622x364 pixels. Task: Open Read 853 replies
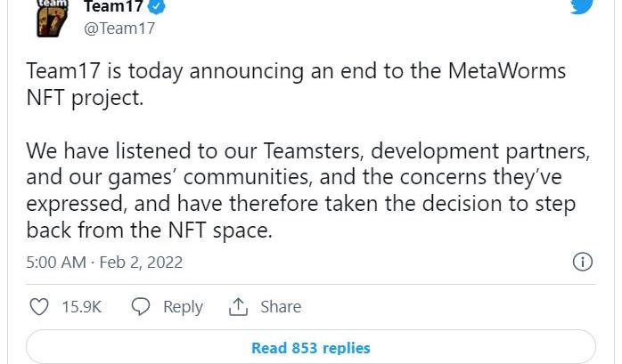(x=310, y=348)
